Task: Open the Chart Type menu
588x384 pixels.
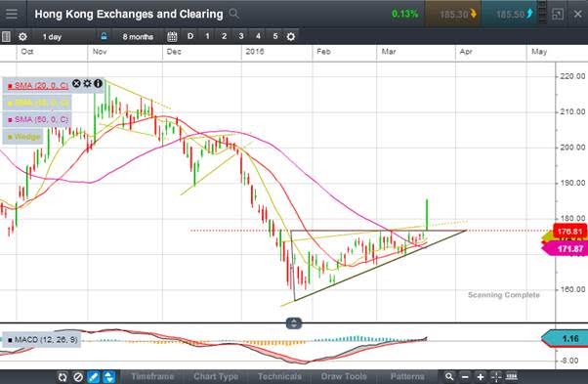Action: 216,376
